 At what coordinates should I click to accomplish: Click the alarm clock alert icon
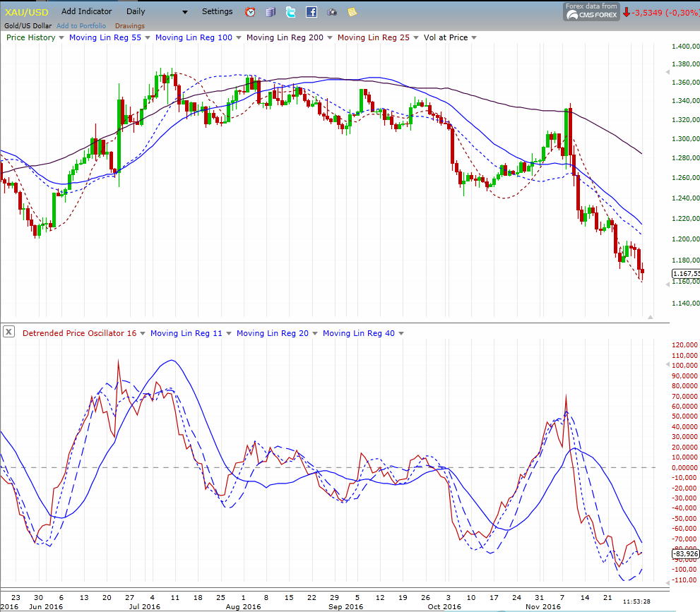(250, 12)
